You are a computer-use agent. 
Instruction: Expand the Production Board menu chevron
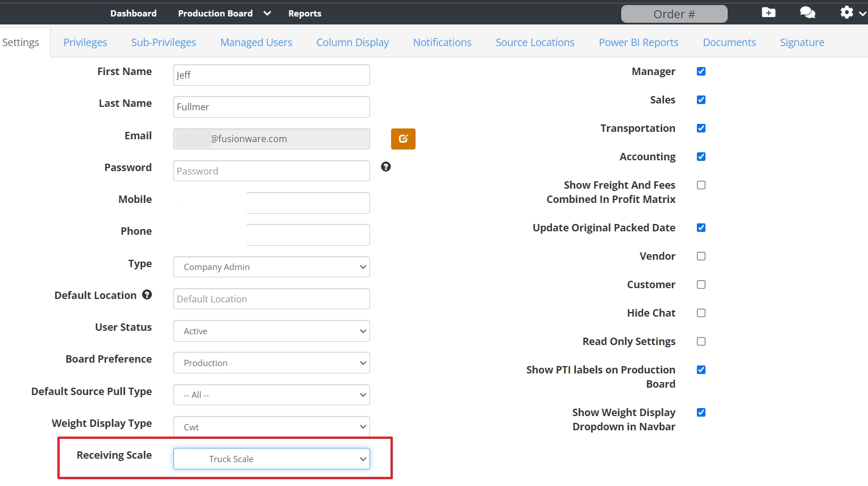point(267,13)
